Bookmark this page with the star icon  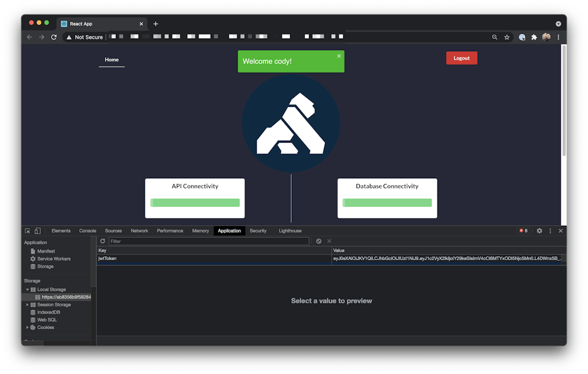(x=507, y=37)
